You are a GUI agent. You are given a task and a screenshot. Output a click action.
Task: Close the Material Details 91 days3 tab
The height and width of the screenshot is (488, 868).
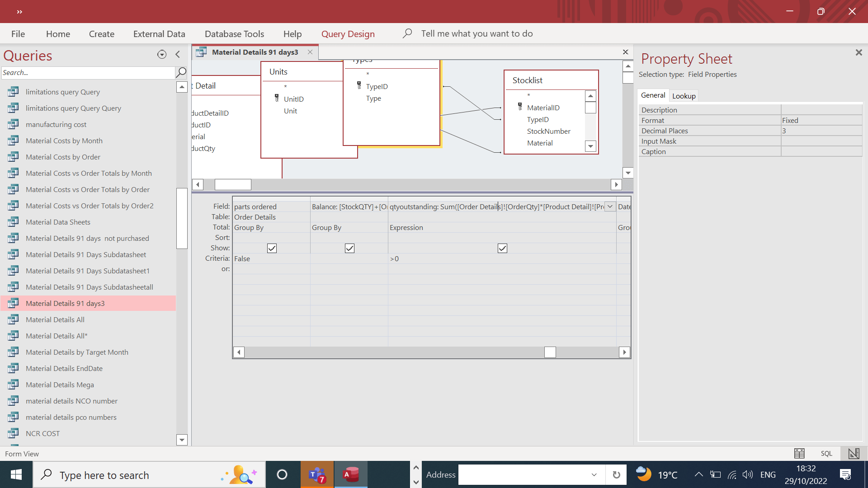pos(310,52)
